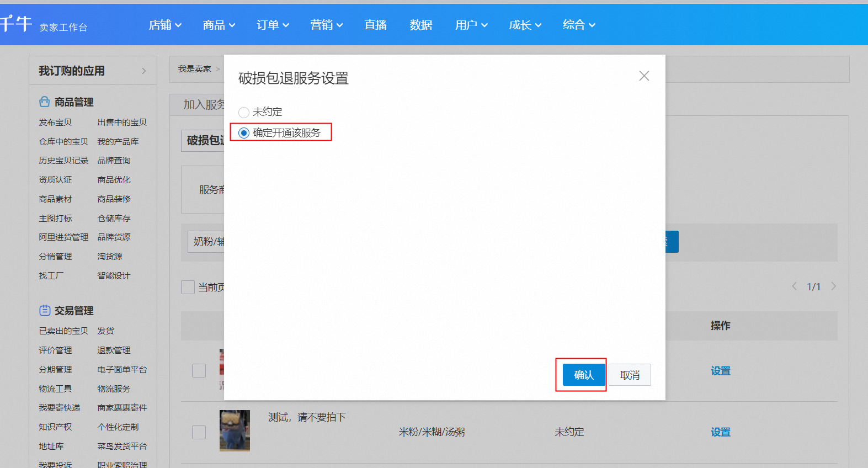Go to 数据 in top navigation

(x=421, y=25)
